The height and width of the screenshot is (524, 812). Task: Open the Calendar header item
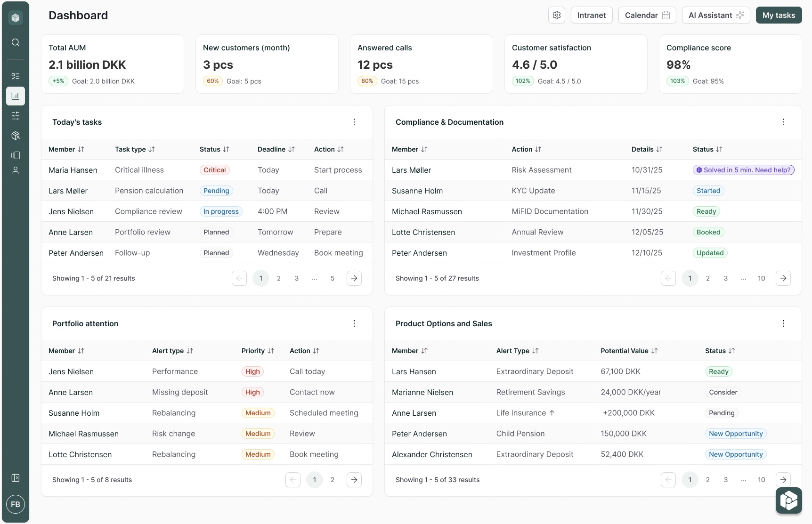point(647,15)
